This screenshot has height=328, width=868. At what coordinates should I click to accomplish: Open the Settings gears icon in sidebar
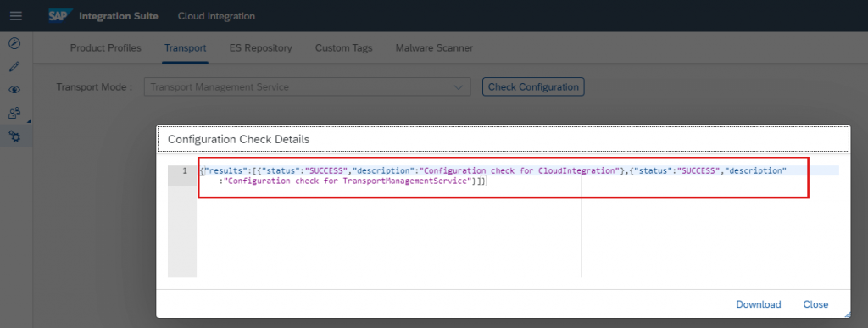tap(15, 136)
